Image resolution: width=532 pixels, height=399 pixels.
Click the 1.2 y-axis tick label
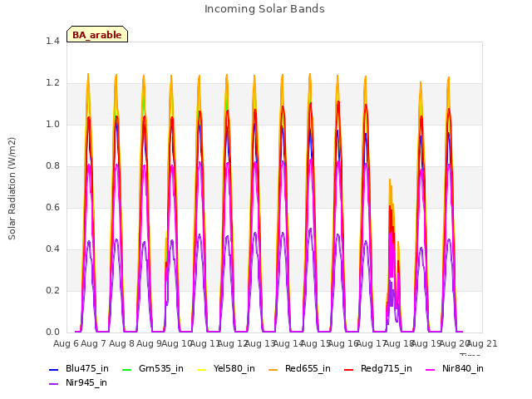pos(52,83)
